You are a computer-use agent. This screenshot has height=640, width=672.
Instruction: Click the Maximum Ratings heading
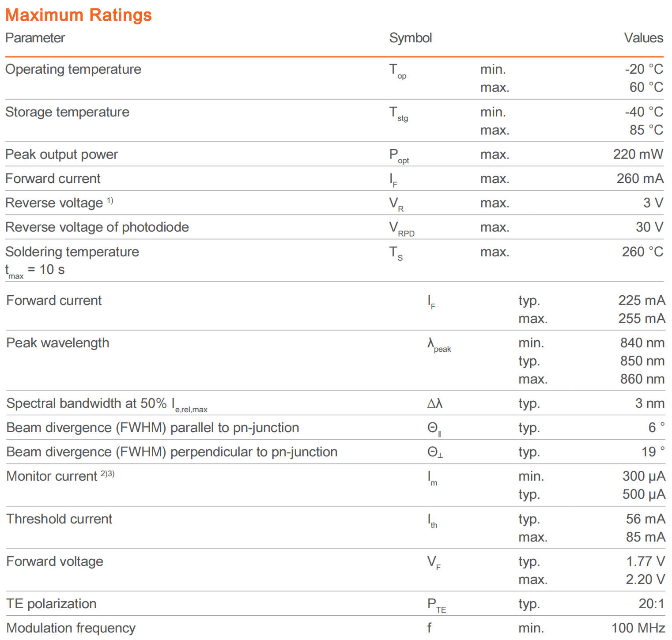(78, 15)
